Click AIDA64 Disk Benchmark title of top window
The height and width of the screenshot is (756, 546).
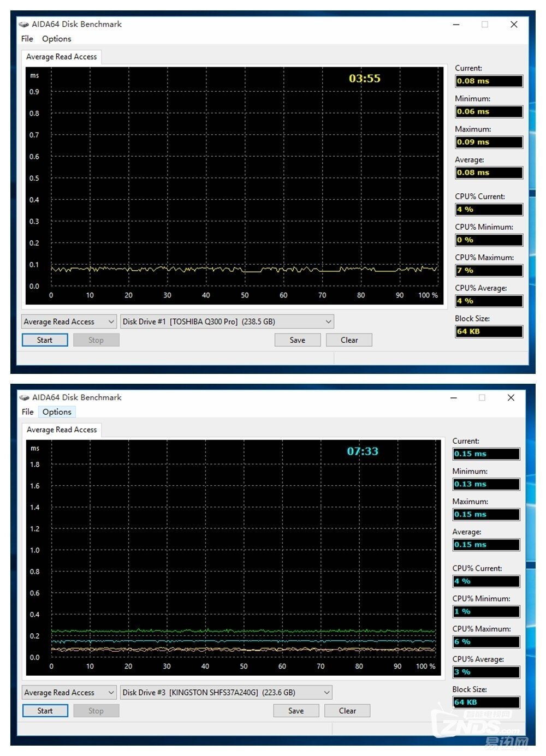pyautogui.click(x=76, y=25)
